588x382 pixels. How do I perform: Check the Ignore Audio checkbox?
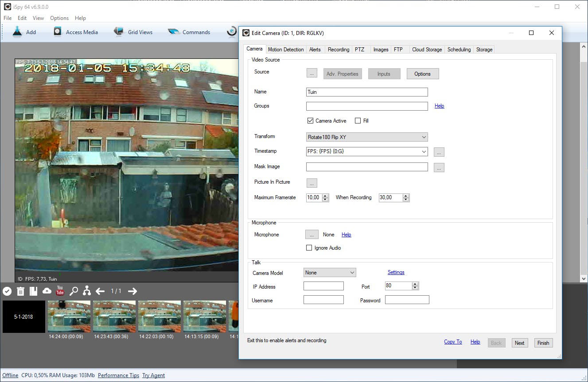tap(309, 248)
